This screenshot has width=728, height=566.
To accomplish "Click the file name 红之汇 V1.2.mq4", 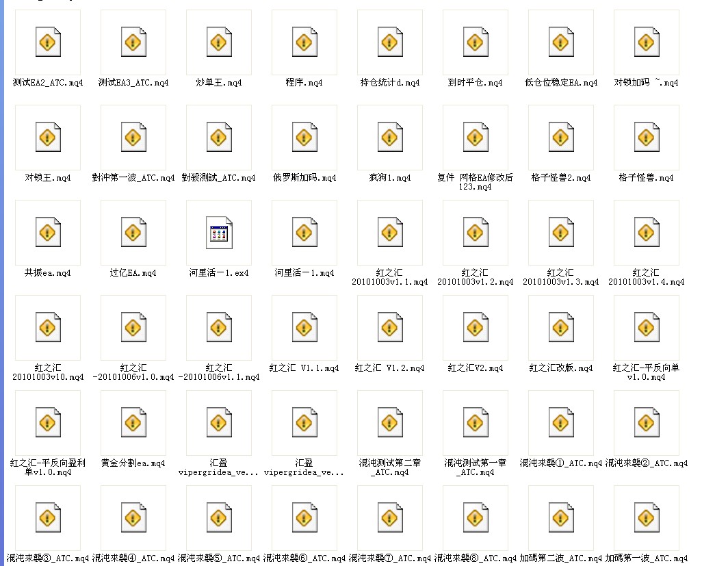I will click(389, 368).
